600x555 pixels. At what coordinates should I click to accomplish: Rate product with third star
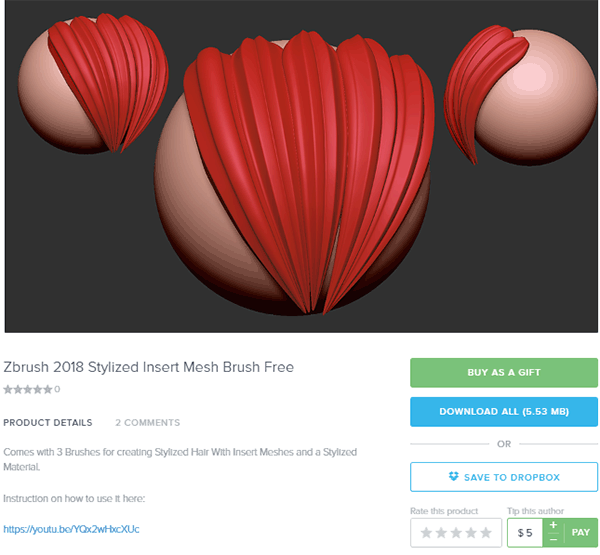(456, 532)
